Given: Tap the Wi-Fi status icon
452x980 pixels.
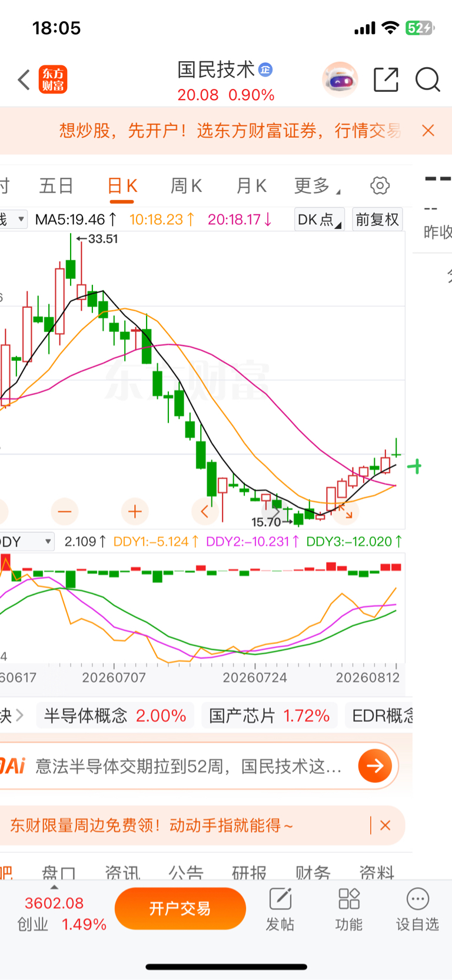Looking at the screenshot, I should (390, 28).
